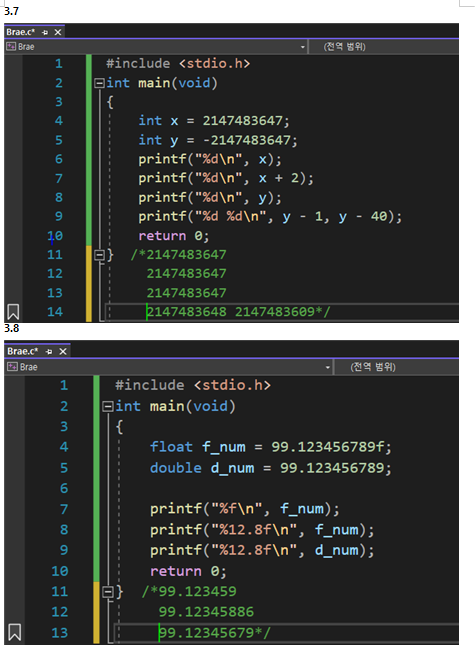This screenshot has height=667, width=475.
Task: Close the Brae.c tab in the 3.8 editor
Action: pos(63,351)
